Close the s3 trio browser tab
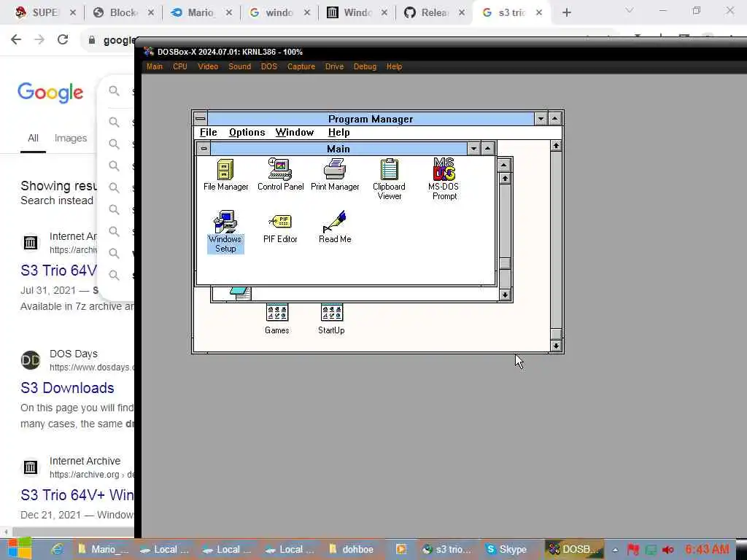 click(x=539, y=12)
